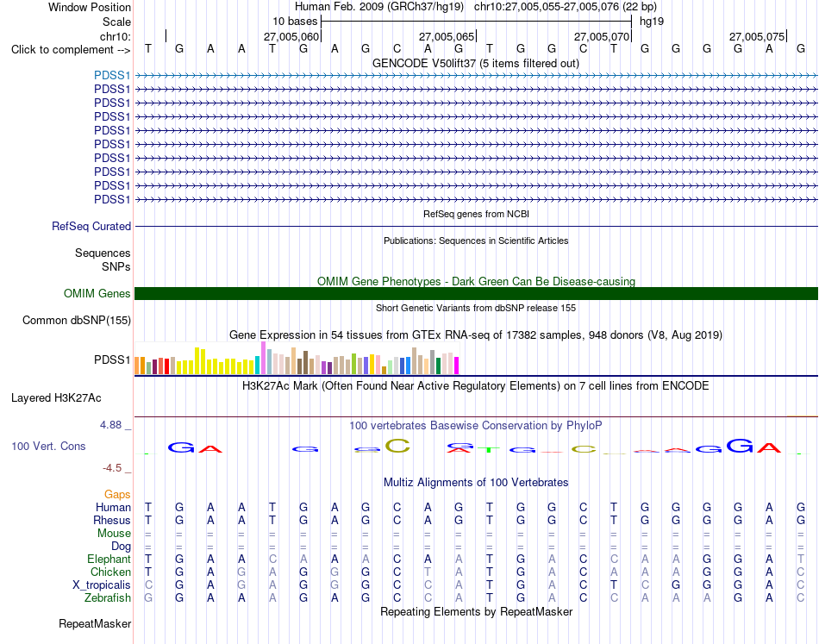This screenshot has height=644, width=819.
Task: Click the "Click to complement -->" label
Action: click(x=71, y=50)
